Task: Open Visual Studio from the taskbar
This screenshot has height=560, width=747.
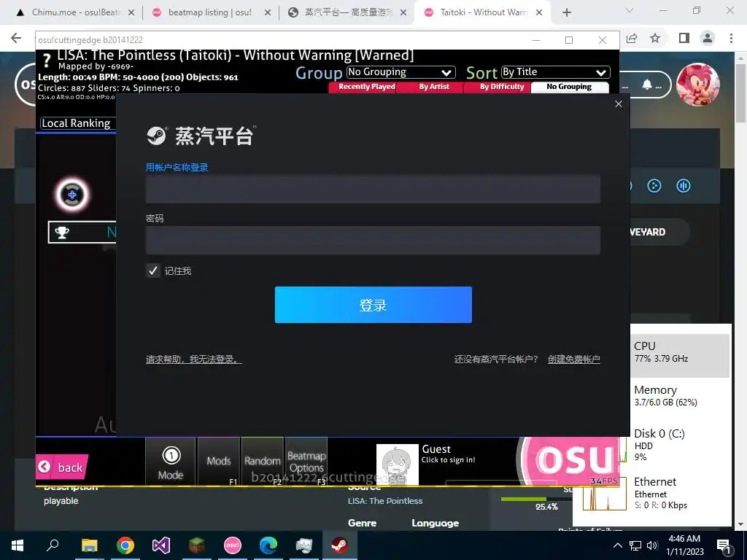Action: [x=161, y=545]
